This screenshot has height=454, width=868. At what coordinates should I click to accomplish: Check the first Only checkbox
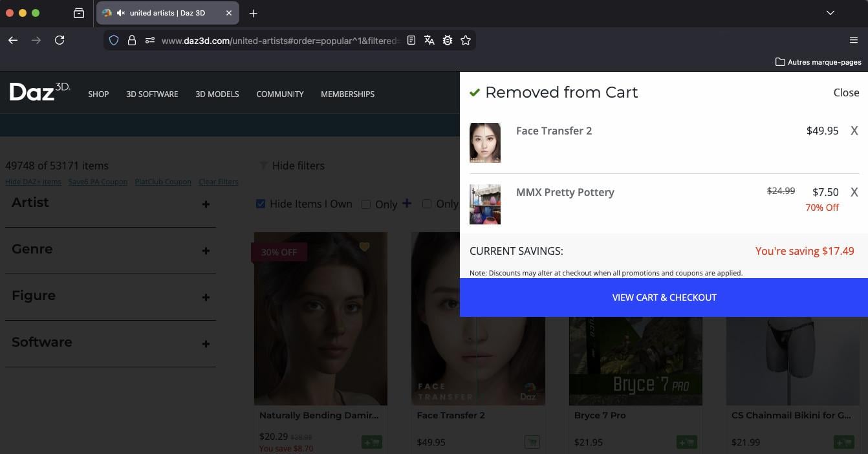click(366, 204)
